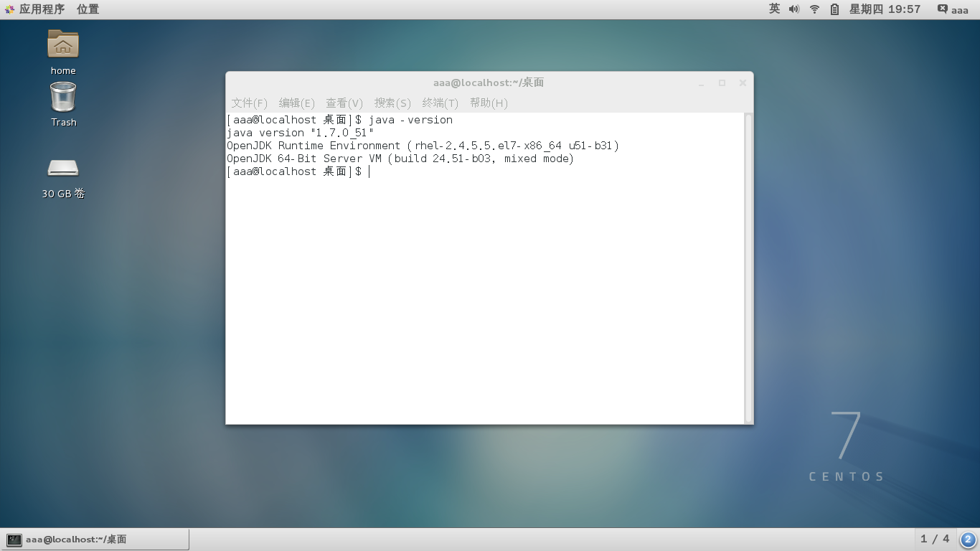980x551 pixels.
Task: Open the 位置 places menu
Action: 88,9
